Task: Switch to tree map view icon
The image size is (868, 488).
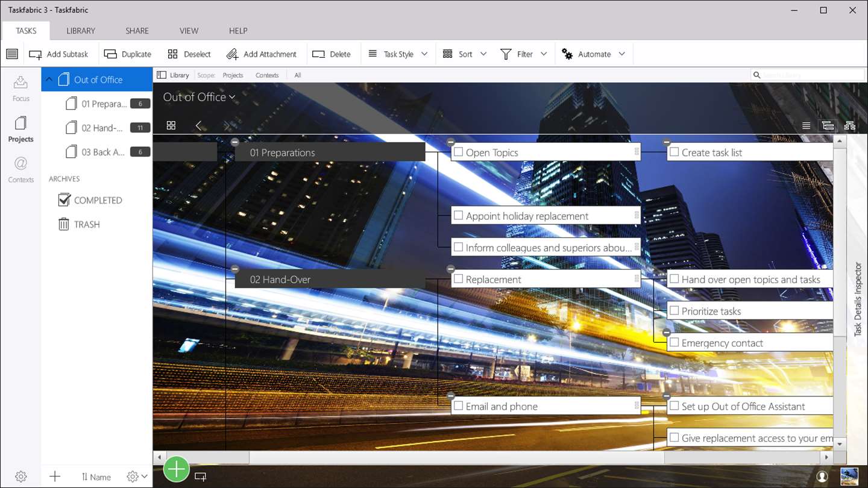Action: pos(850,125)
